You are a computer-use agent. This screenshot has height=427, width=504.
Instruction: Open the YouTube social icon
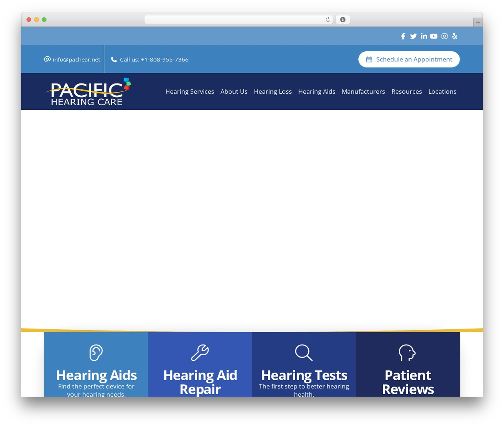click(434, 36)
